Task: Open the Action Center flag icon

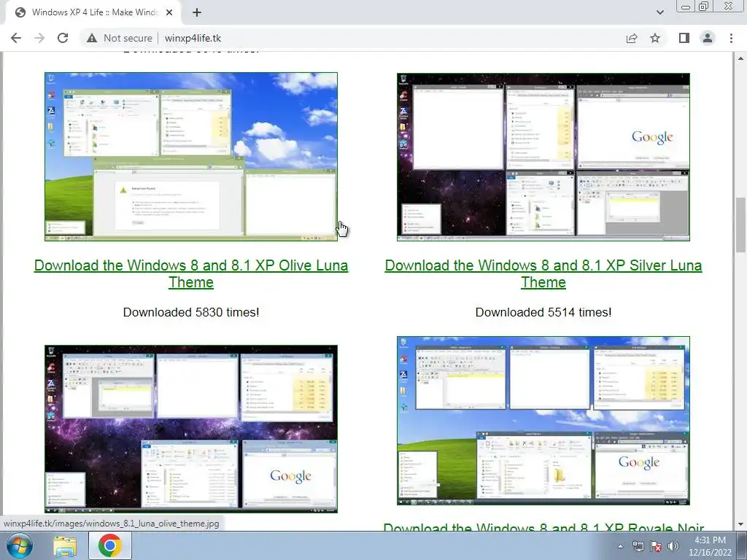Action: click(656, 546)
